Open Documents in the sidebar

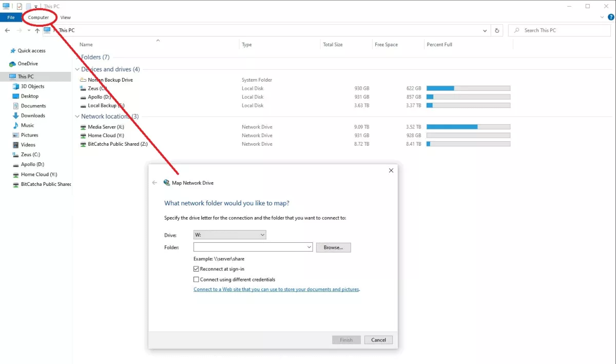(x=33, y=106)
